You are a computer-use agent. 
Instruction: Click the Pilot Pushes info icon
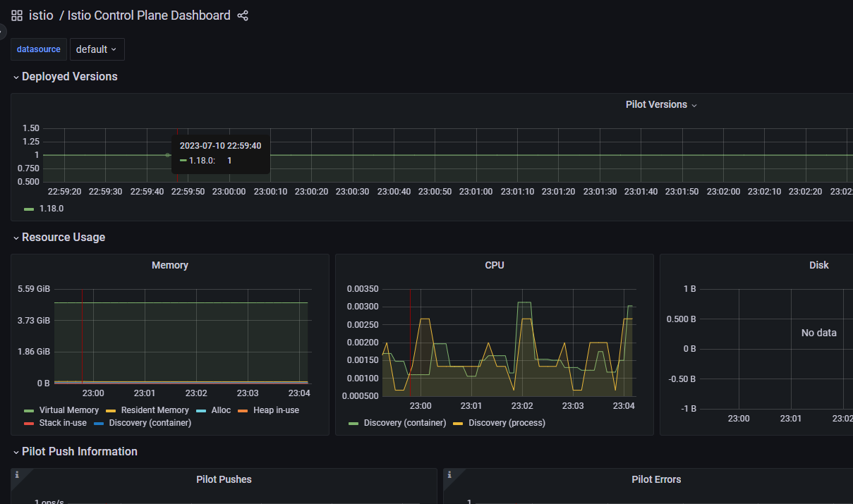(17, 474)
